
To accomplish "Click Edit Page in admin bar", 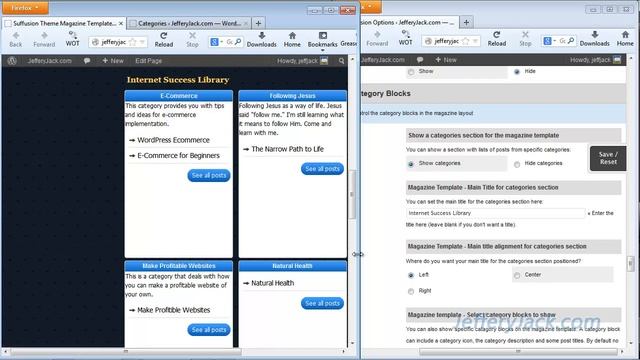I will (x=149, y=61).
